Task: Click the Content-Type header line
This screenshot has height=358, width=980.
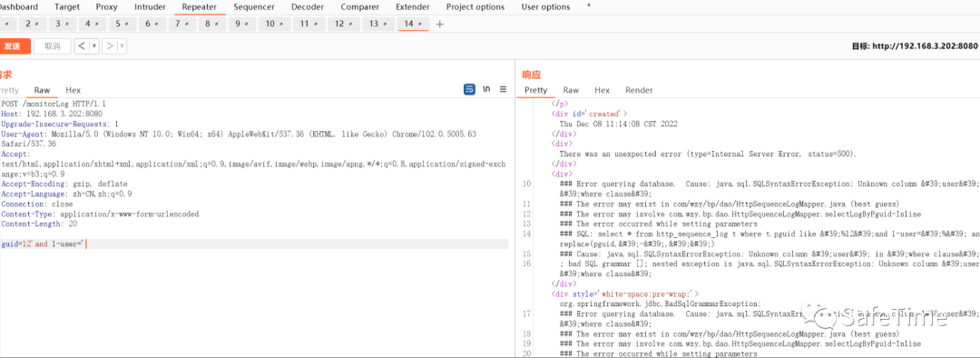Action: (x=100, y=214)
